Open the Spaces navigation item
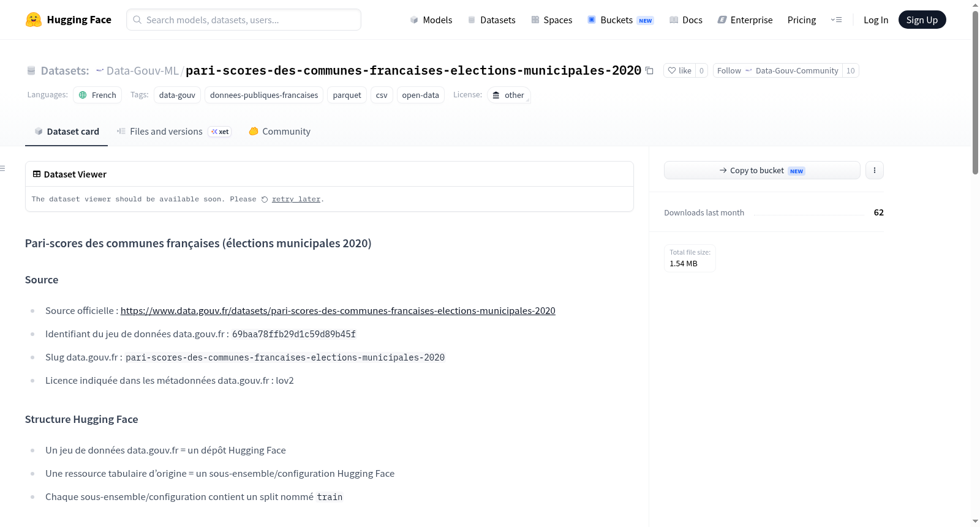Viewport: 980px width, 527px height. [x=552, y=20]
